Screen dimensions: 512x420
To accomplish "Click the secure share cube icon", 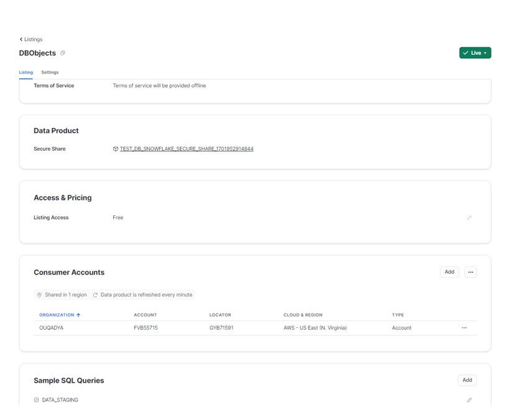I will (x=115, y=149).
